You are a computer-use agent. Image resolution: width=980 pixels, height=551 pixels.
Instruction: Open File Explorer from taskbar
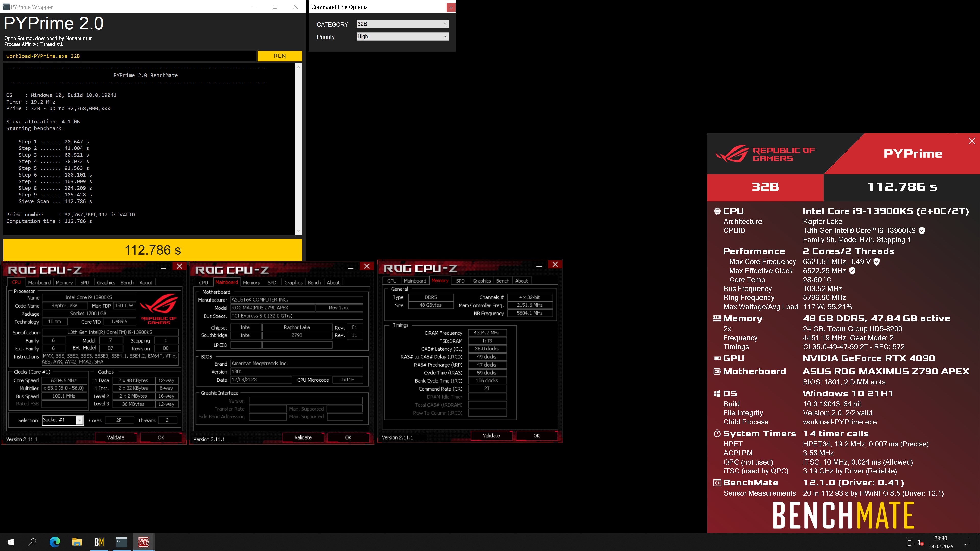click(x=77, y=542)
